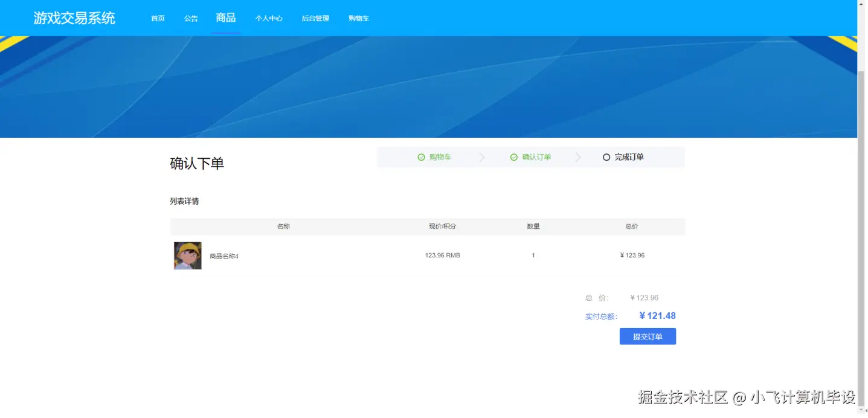The image size is (868, 418).
Task: Click the 实付总额 label
Action: pos(601,317)
